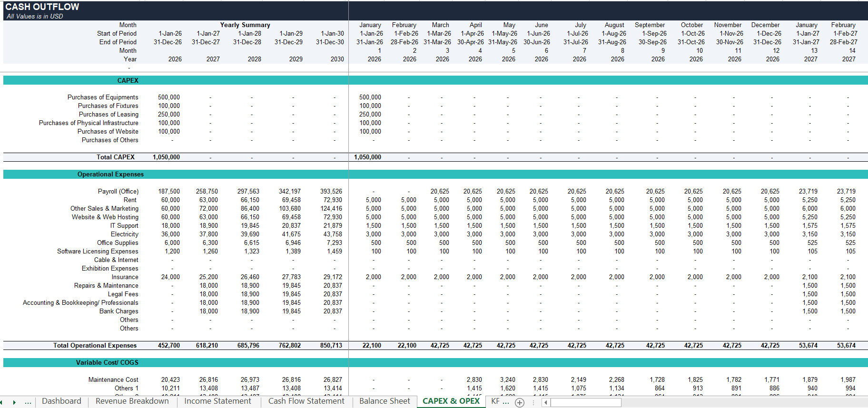Click the 'End of Period' row label

tap(118, 42)
